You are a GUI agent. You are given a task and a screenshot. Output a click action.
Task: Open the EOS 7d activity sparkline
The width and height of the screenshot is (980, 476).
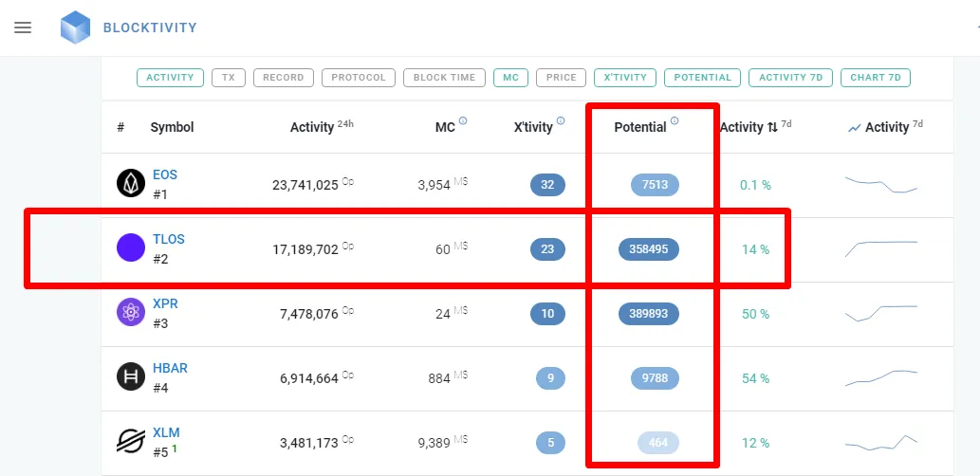click(x=881, y=185)
